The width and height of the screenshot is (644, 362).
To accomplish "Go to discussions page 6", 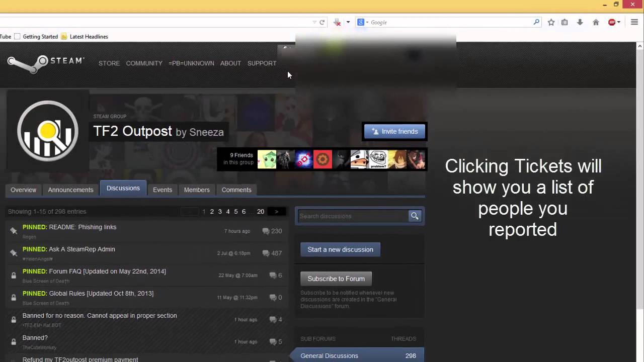I will click(x=244, y=212).
